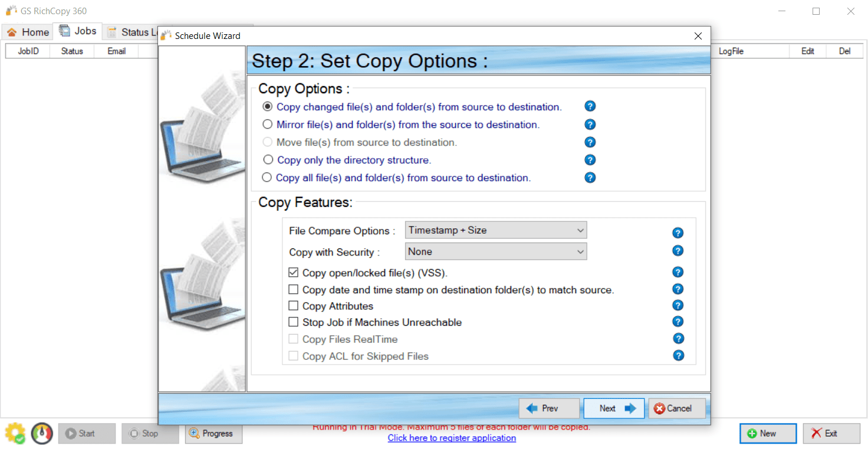The height and width of the screenshot is (449, 868).
Task: Click the "Step 2: Set Copy Options :" heading
Action: (370, 61)
